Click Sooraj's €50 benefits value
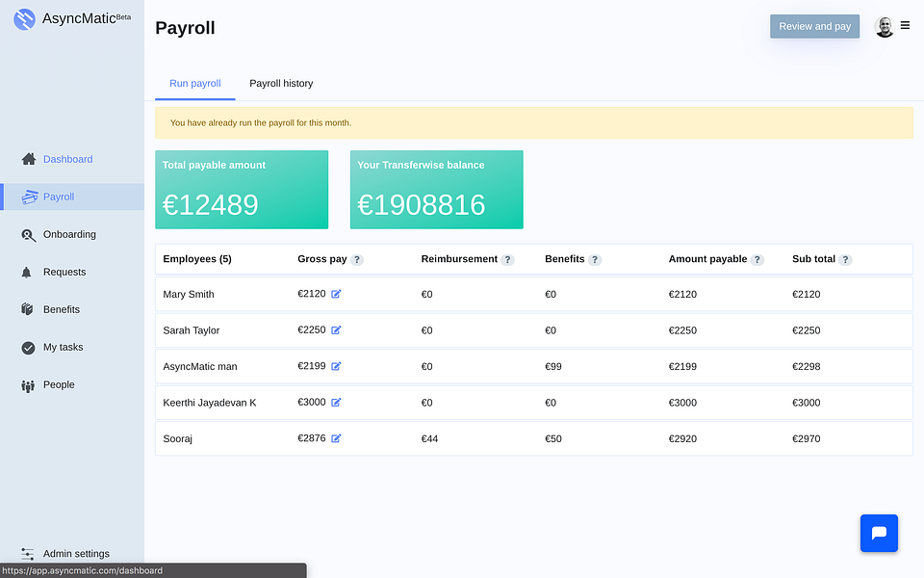This screenshot has height=578, width=924. click(x=553, y=439)
